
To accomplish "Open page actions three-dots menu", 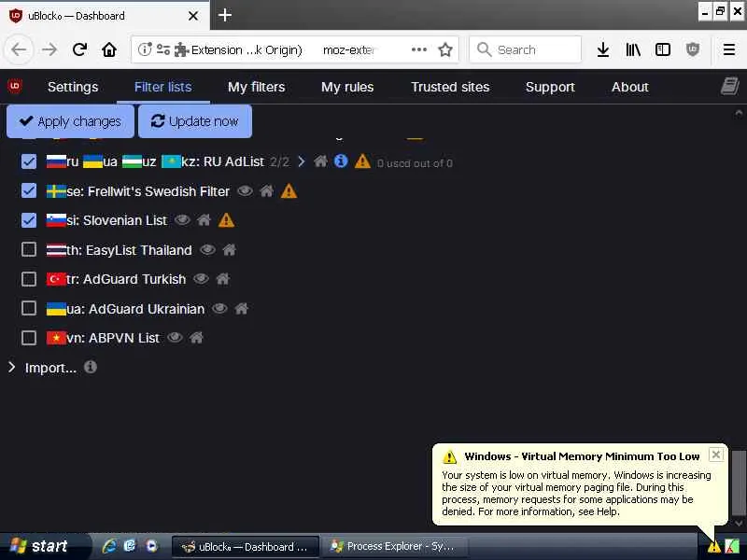I will pyautogui.click(x=418, y=49).
